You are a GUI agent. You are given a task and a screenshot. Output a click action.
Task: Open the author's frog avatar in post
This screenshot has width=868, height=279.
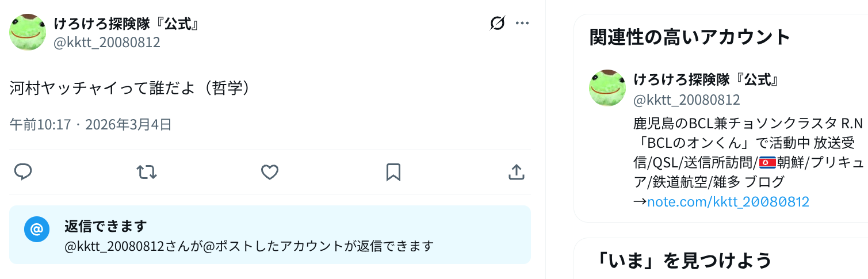pyautogui.click(x=28, y=32)
